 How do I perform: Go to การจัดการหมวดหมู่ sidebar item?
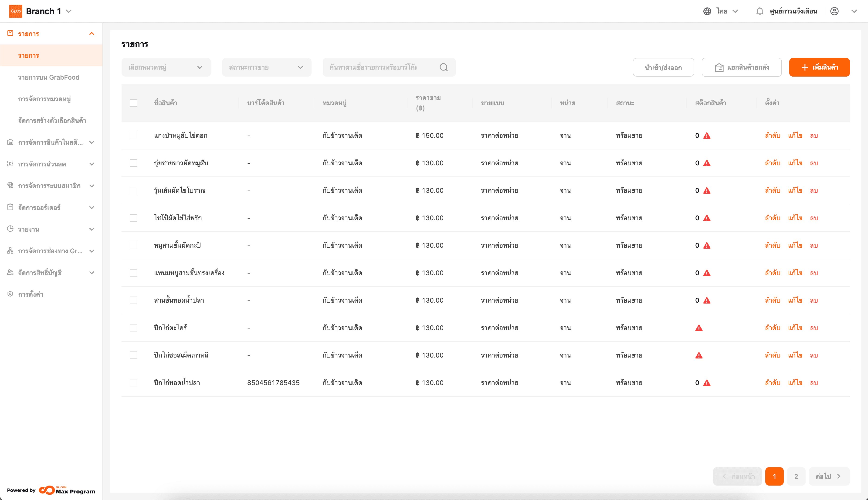tap(44, 99)
